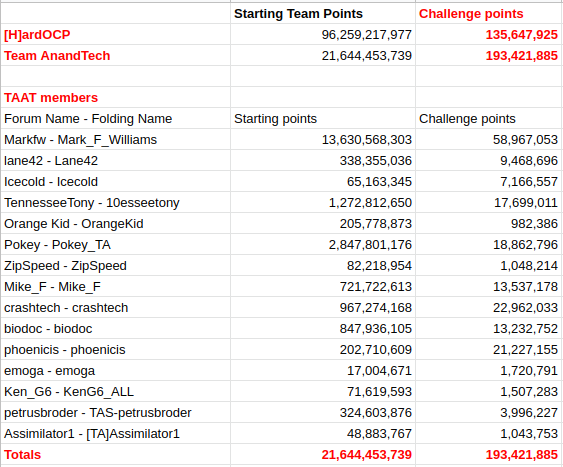Click the TAAT members heading cell
This screenshot has height=467, width=563.
point(115,98)
